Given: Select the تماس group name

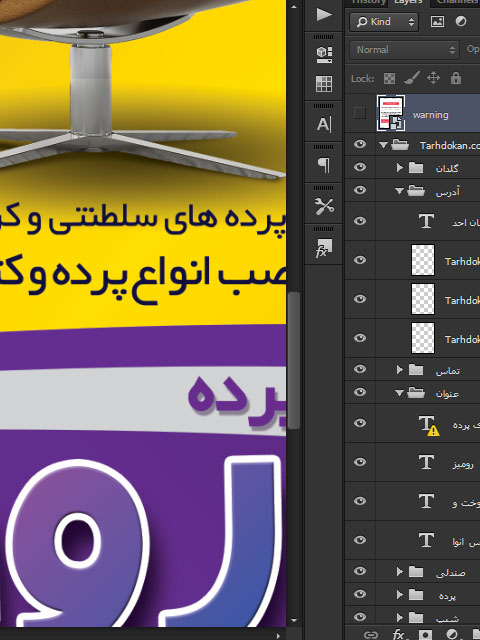Looking at the screenshot, I should coord(447,370).
